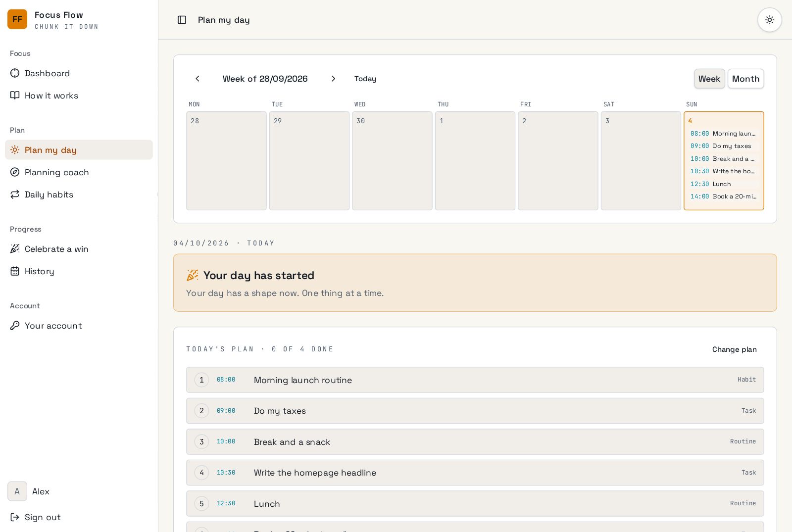This screenshot has height=532, width=792.
Task: Click the 10:00 Break calendar entry
Action: 724,159
